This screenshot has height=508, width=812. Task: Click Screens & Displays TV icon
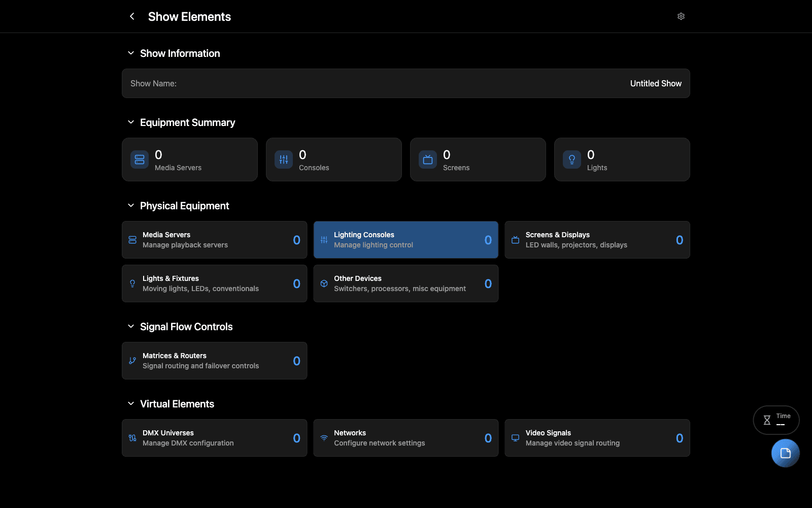point(515,240)
